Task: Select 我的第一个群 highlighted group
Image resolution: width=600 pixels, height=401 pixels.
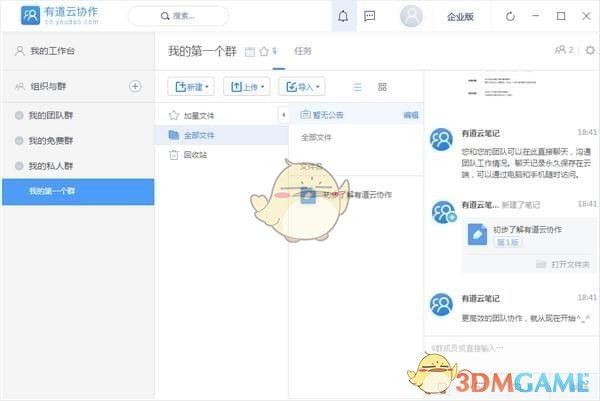Action: tap(78, 191)
